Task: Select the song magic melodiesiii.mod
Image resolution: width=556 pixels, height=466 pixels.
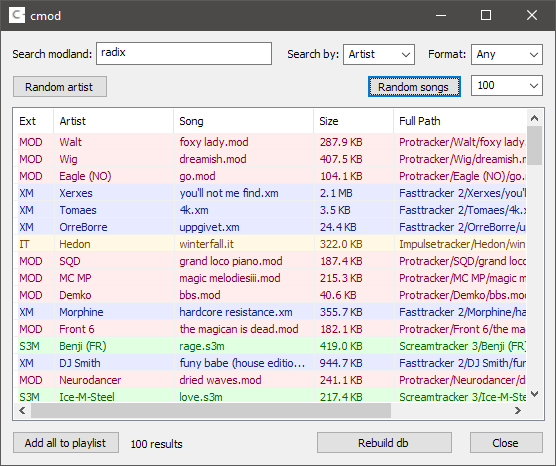Action: pos(230,278)
